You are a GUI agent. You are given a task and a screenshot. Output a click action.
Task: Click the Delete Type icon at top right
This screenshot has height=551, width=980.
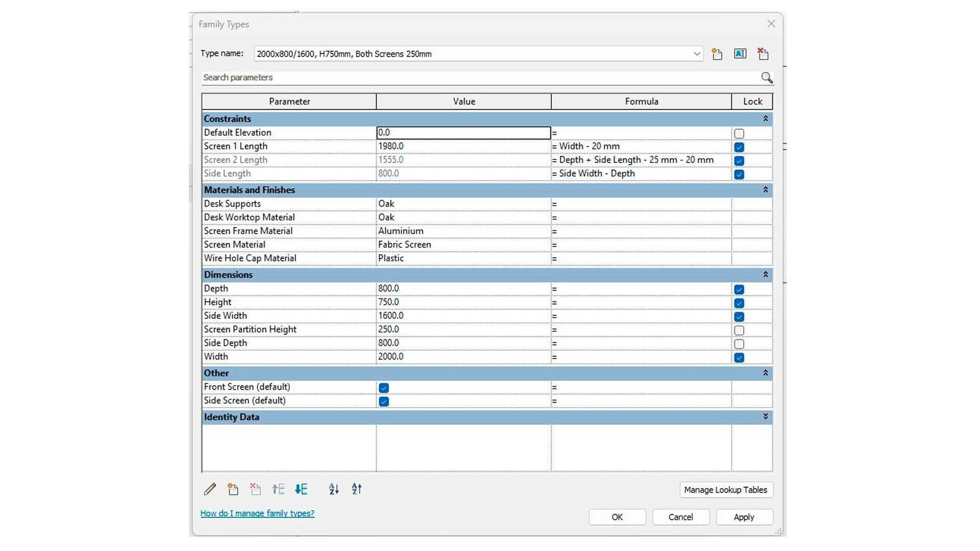763,54
